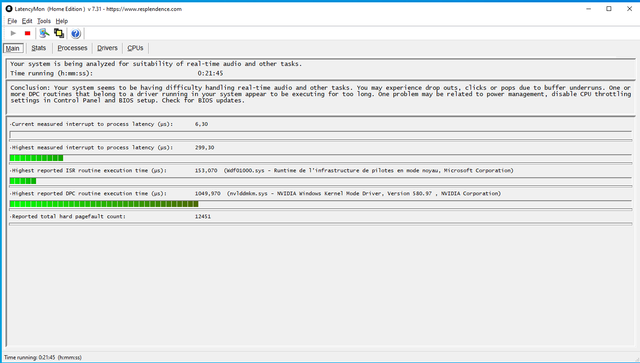Stop monitoring with the red stop icon
This screenshot has width=640, height=363.
(x=27, y=33)
